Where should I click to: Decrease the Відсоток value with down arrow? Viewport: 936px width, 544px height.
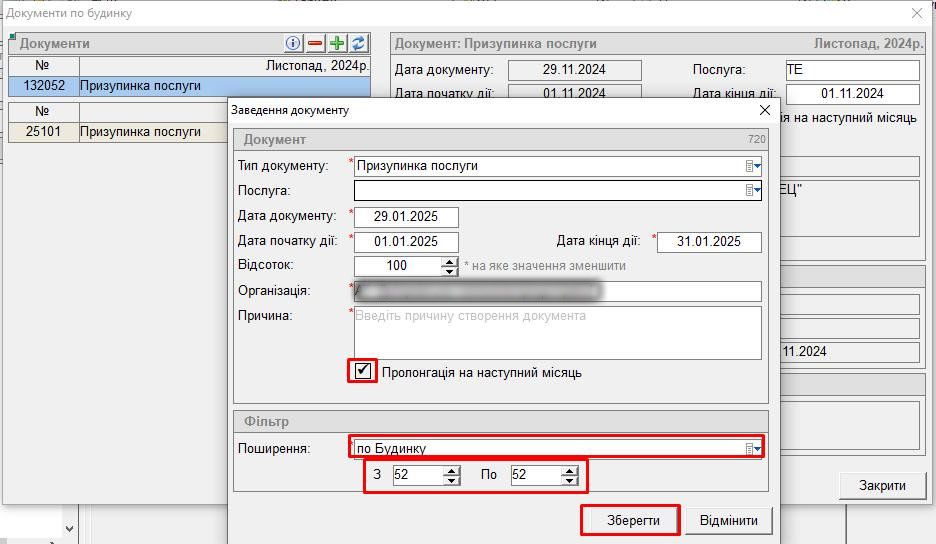(x=450, y=271)
